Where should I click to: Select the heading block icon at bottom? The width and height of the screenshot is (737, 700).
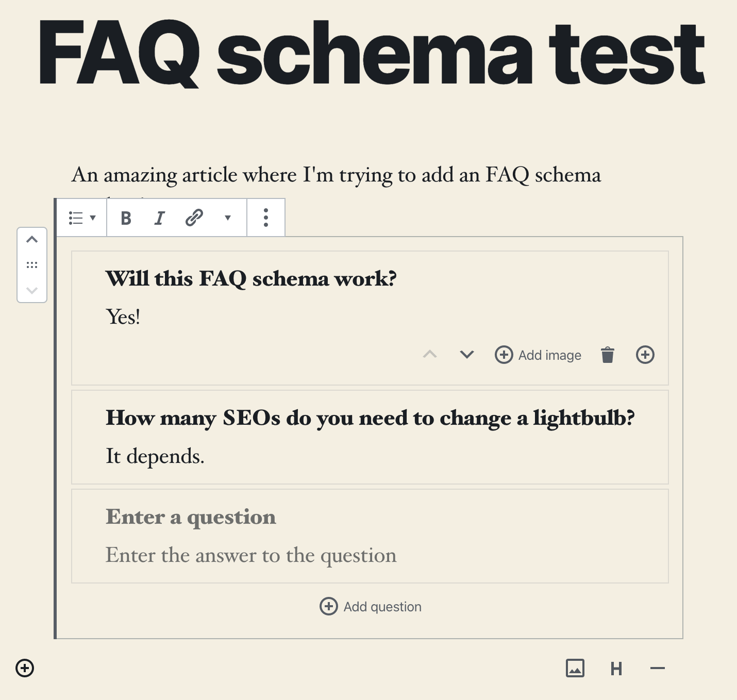coord(616,668)
